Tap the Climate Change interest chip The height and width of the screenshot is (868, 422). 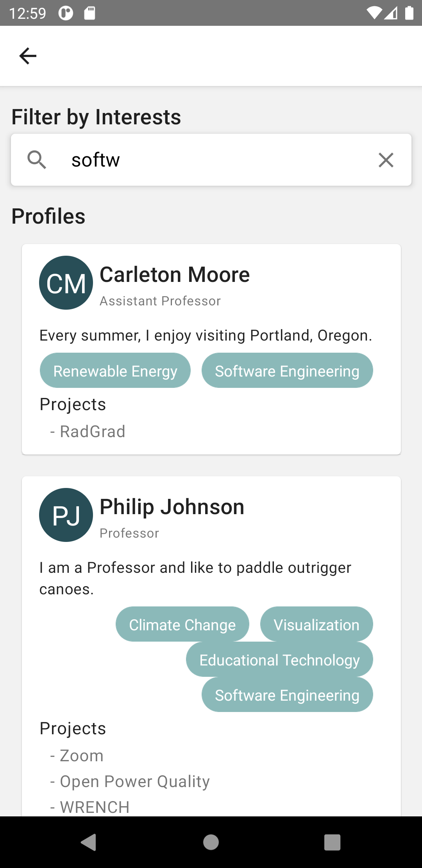coord(182,624)
